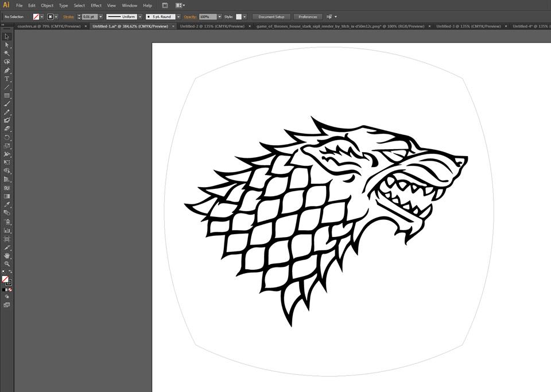The width and height of the screenshot is (551, 392).
Task: Select the Eyedropper tool
Action: coord(7,204)
